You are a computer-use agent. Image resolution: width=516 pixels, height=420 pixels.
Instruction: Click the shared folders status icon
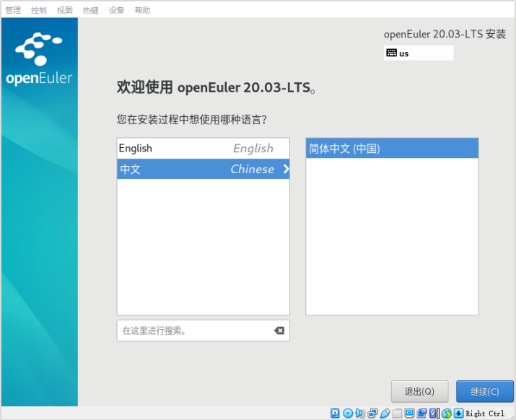click(x=397, y=413)
